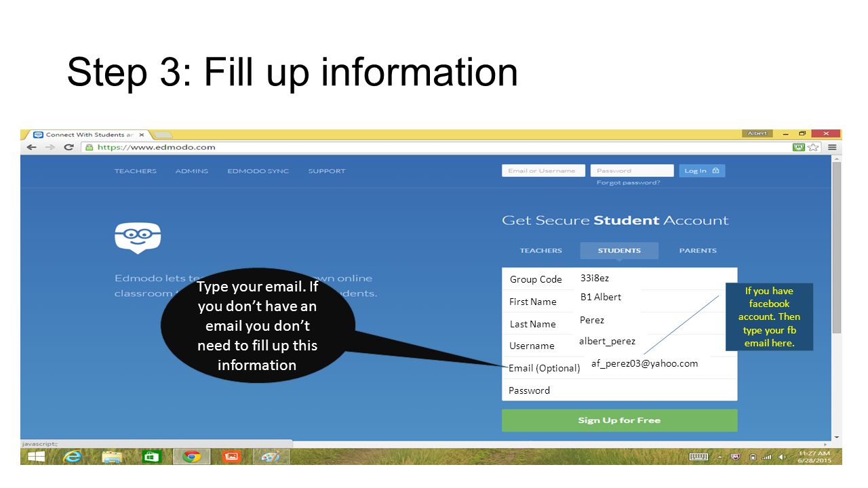Click the network signal tray icon
Screen dimensions: 868x488
tap(767, 457)
